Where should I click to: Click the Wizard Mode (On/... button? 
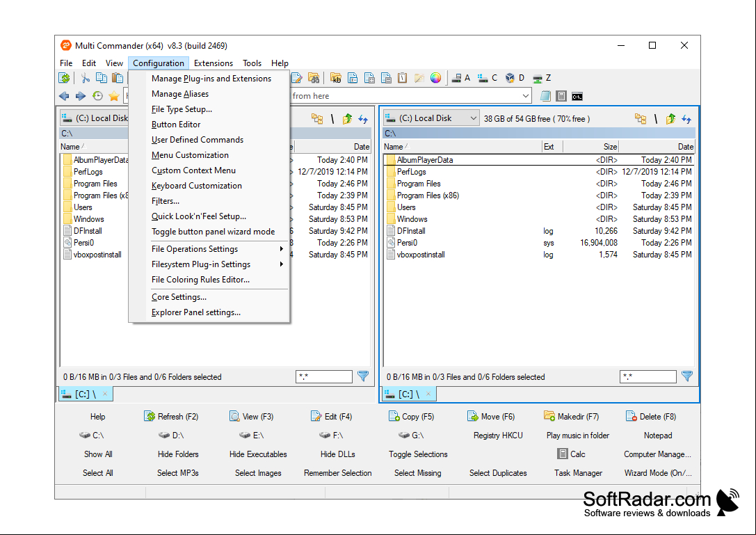click(658, 473)
